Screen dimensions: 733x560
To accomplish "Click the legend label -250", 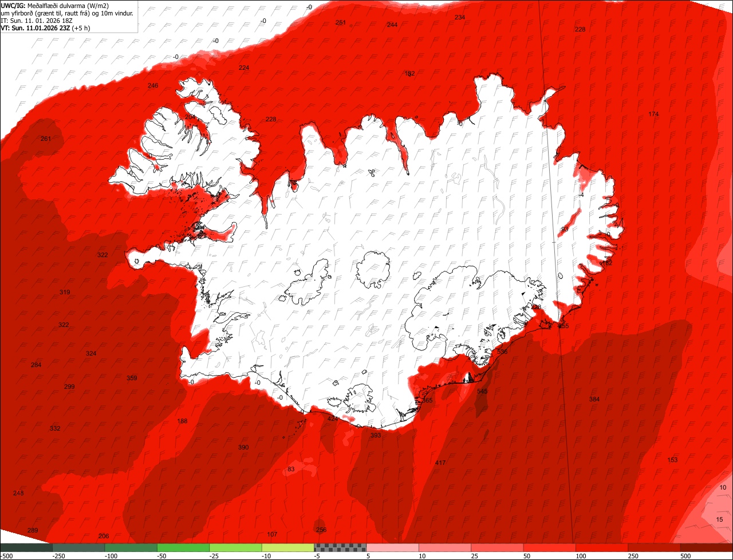I will (x=58, y=556).
